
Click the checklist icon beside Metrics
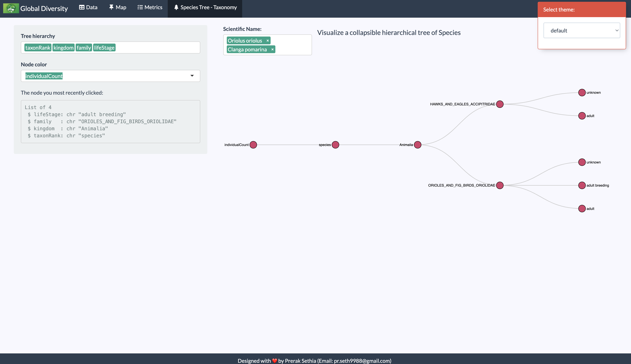(x=140, y=7)
